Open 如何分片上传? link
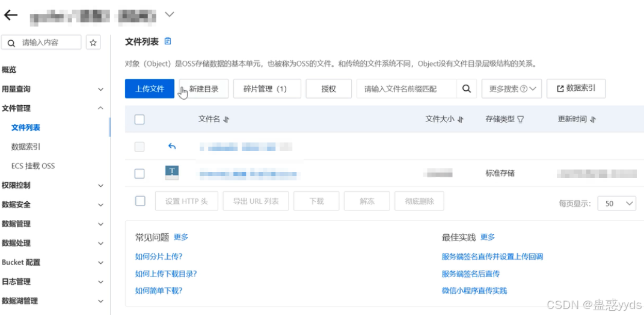This screenshot has height=315, width=644. 159,257
